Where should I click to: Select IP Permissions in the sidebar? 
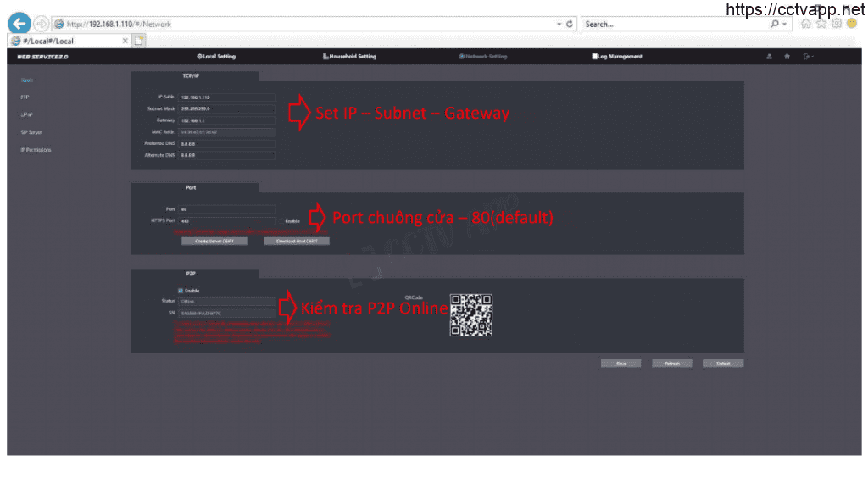coord(36,149)
